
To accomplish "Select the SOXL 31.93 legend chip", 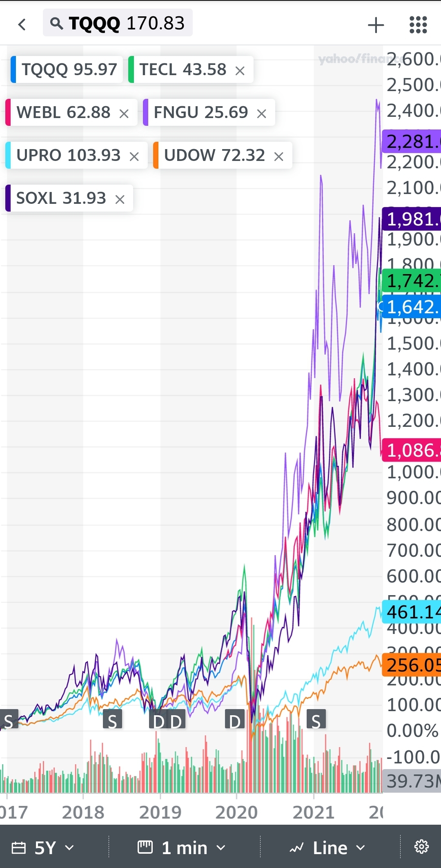I will 69,198.
